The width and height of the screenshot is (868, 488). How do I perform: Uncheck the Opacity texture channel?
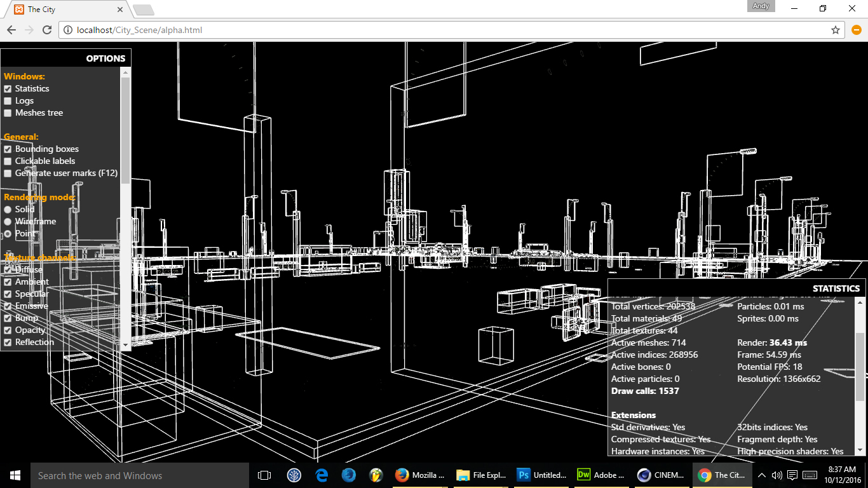(x=8, y=330)
